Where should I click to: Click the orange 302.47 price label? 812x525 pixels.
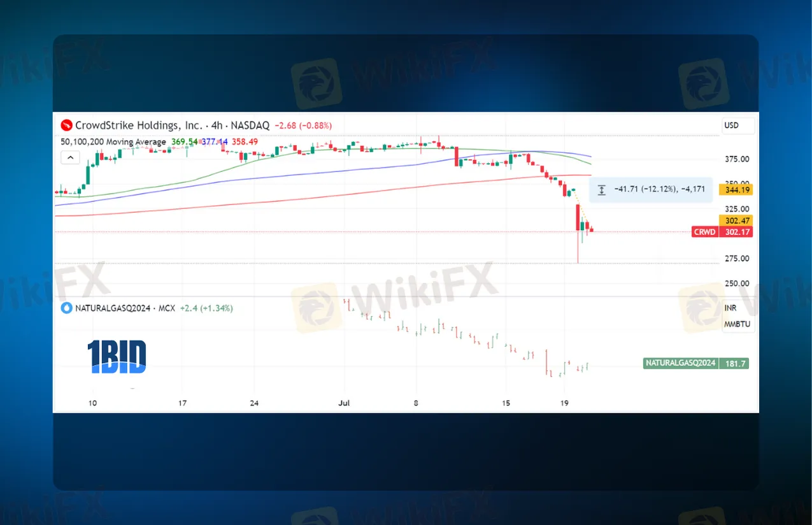735,220
